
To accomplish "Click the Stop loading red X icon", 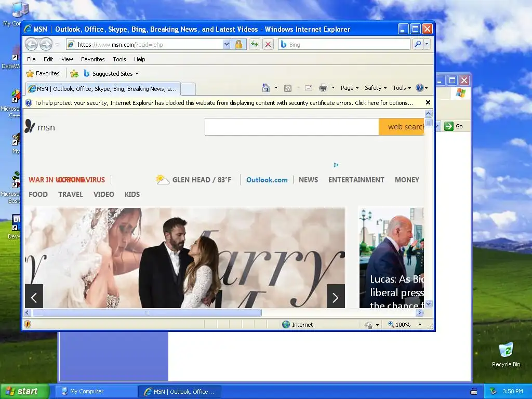I will coord(268,45).
